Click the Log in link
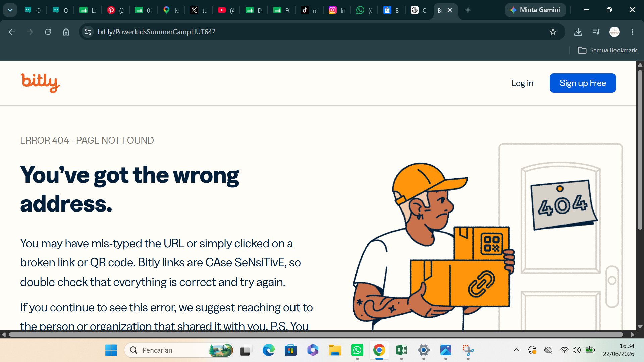The width and height of the screenshot is (644, 362). tap(522, 83)
